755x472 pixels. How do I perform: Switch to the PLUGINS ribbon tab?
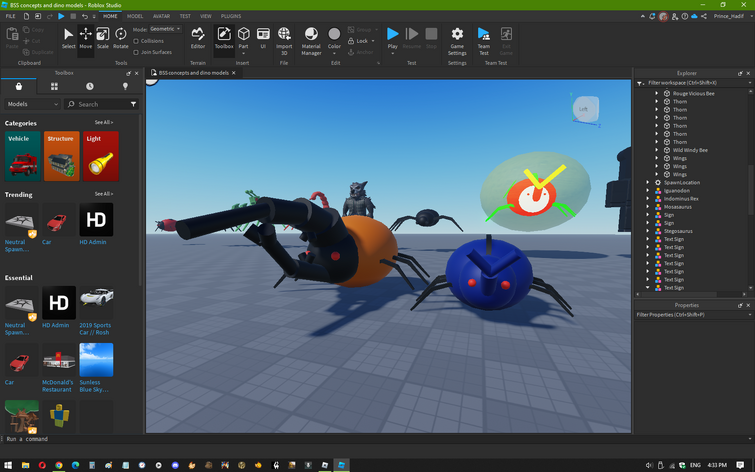[x=231, y=16]
